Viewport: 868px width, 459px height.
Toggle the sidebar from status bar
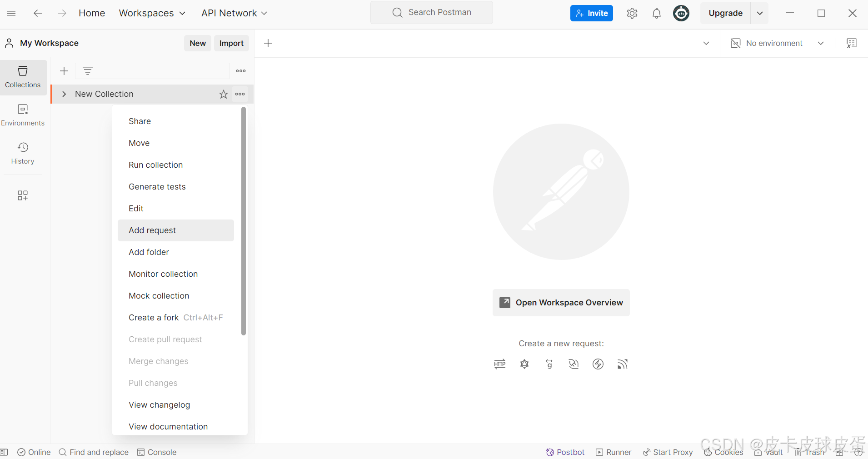point(4,452)
